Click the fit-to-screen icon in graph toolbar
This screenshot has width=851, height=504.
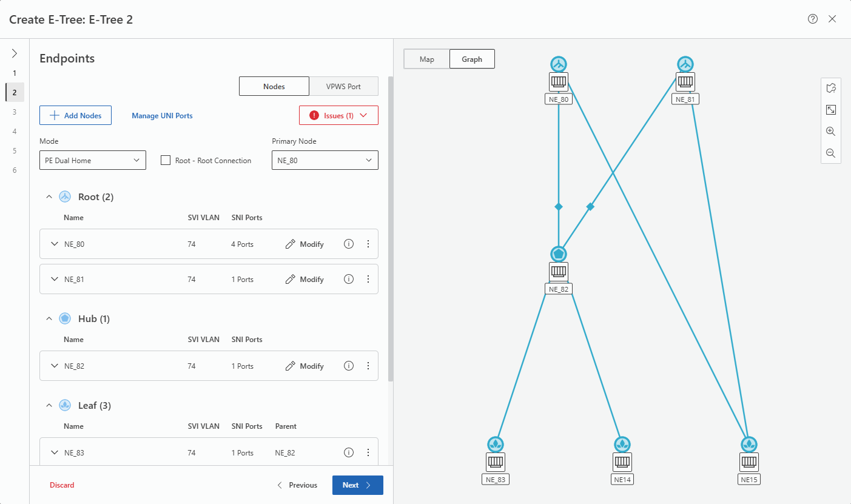830,110
